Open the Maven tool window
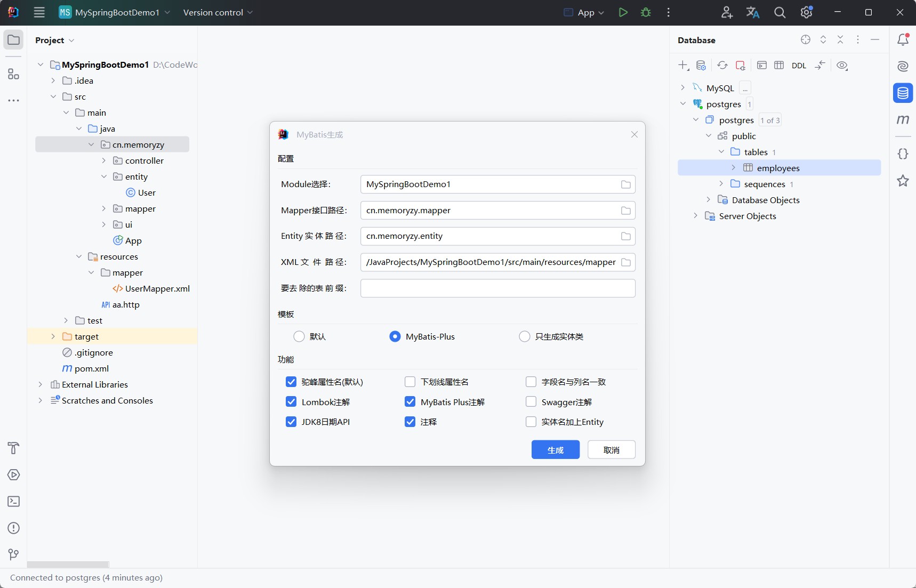The image size is (916, 588). click(x=903, y=119)
